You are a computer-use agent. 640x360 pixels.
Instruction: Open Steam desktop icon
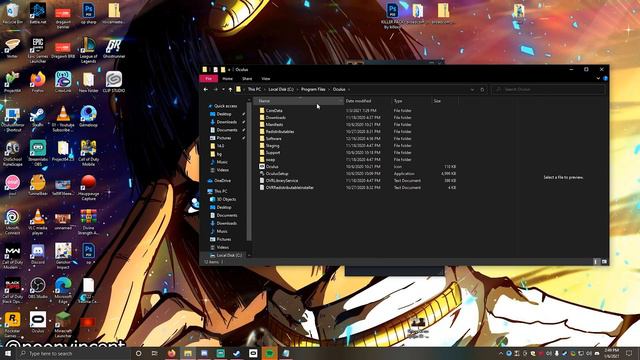[38, 117]
